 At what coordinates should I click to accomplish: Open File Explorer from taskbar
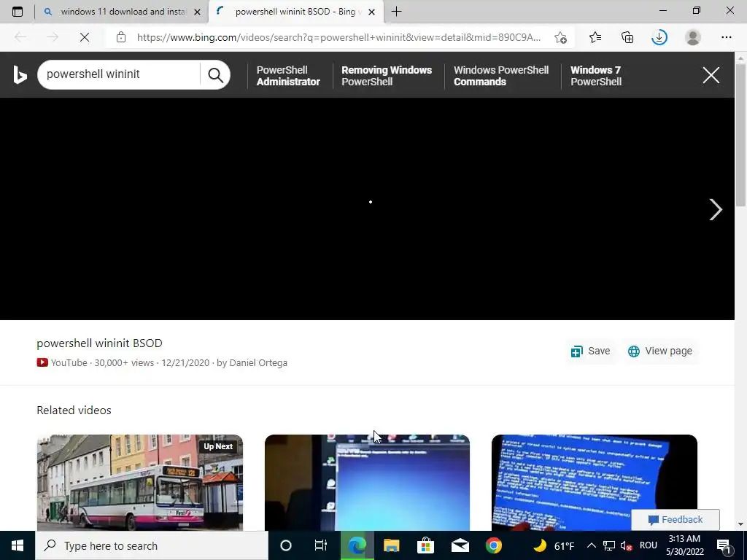tap(391, 545)
